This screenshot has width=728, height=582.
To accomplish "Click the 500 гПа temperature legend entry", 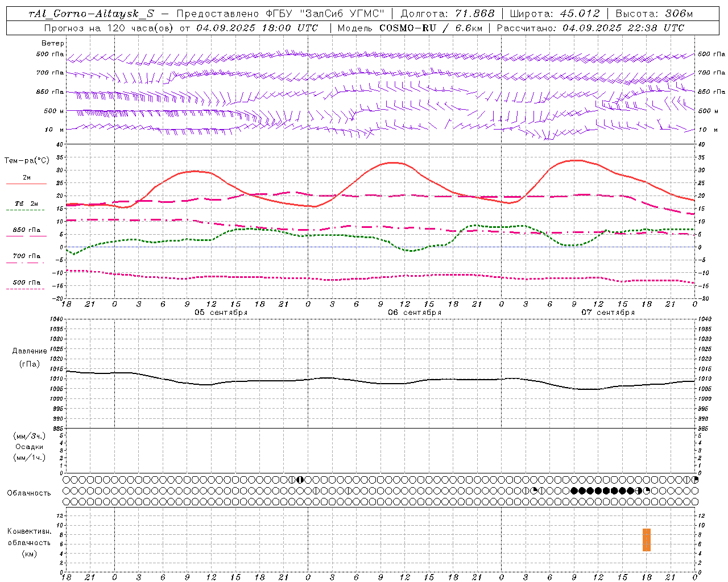I will click(x=26, y=282).
